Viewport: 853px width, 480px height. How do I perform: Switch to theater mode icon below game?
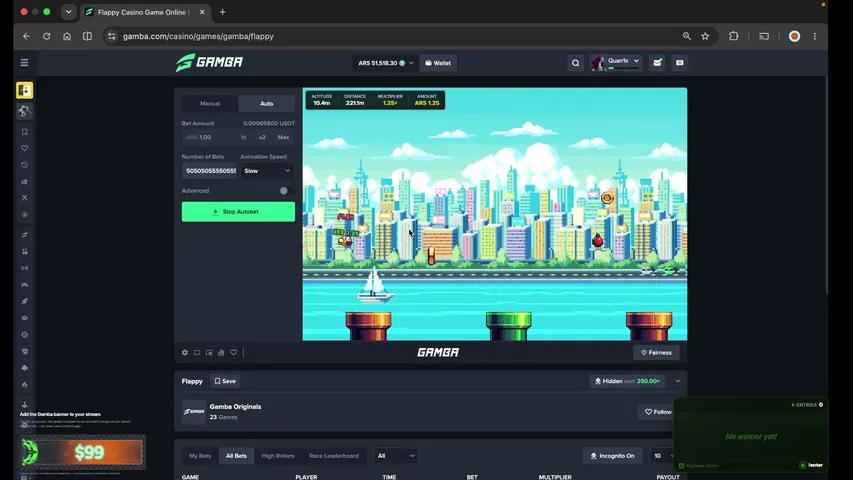197,353
